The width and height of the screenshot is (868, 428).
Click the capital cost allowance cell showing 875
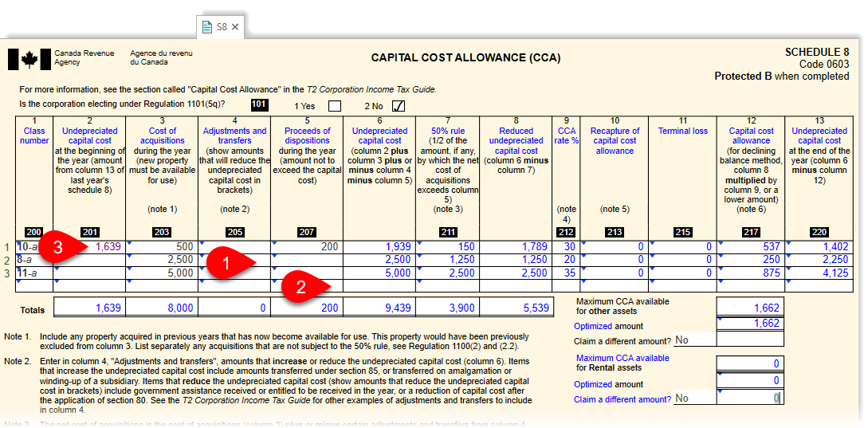pos(751,273)
